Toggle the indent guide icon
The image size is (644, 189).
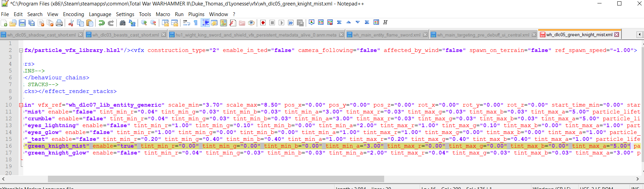(x=205, y=23)
